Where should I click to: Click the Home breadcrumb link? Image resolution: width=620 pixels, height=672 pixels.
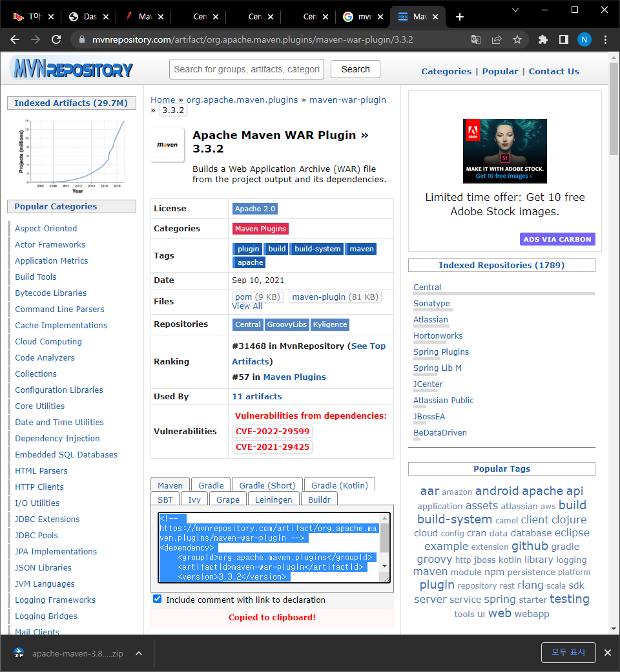click(163, 100)
